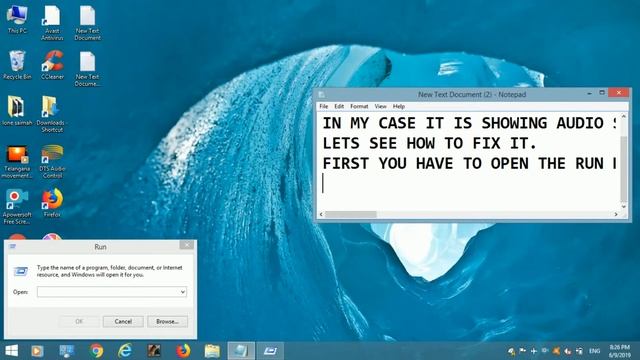Click Notepad horizontal scroll left arrow
640x360 pixels.
(321, 214)
